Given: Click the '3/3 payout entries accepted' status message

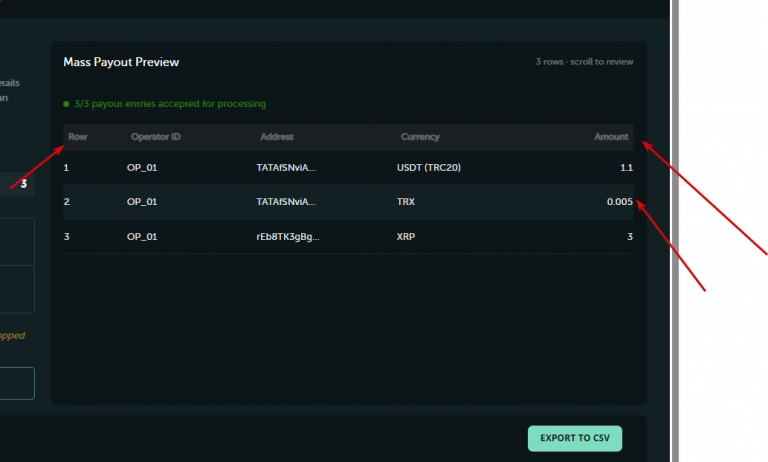Looking at the screenshot, I should pyautogui.click(x=170, y=104).
